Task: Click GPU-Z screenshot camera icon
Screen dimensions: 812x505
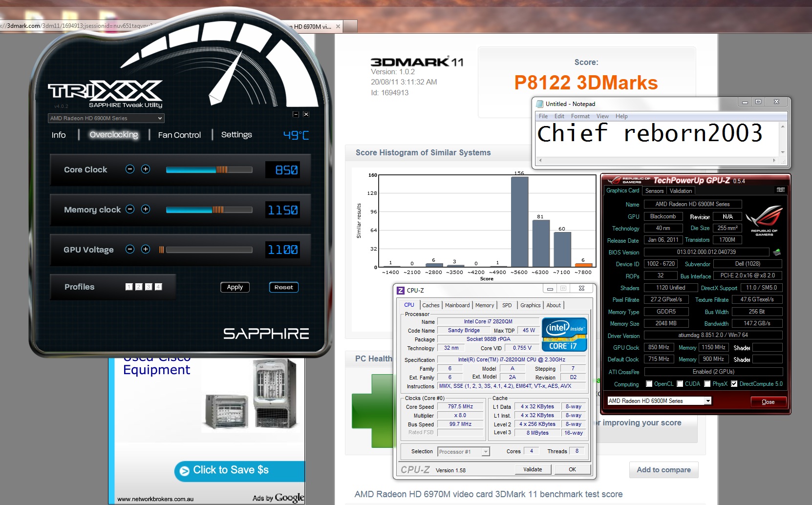Action: (781, 190)
